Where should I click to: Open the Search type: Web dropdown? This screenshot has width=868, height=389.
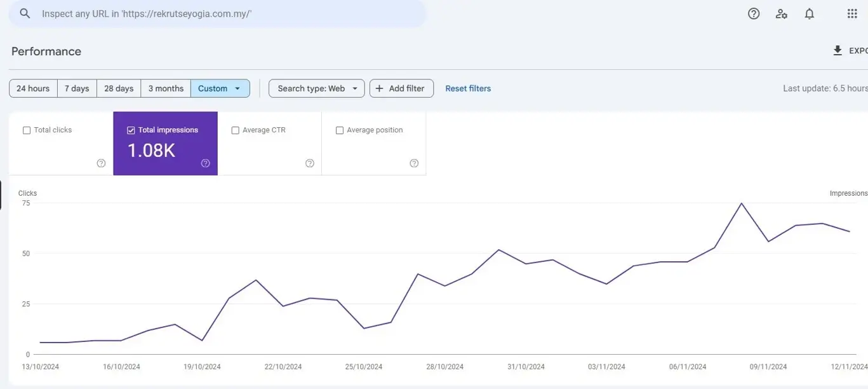coord(316,88)
